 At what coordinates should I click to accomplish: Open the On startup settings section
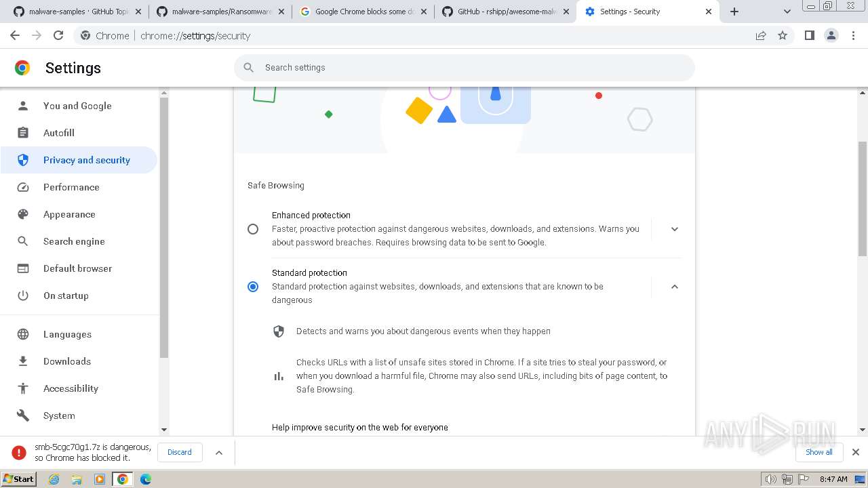click(x=79, y=296)
